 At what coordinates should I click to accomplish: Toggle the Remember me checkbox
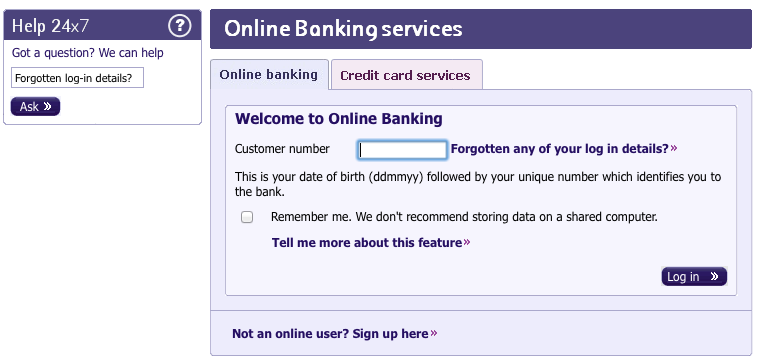point(247,217)
